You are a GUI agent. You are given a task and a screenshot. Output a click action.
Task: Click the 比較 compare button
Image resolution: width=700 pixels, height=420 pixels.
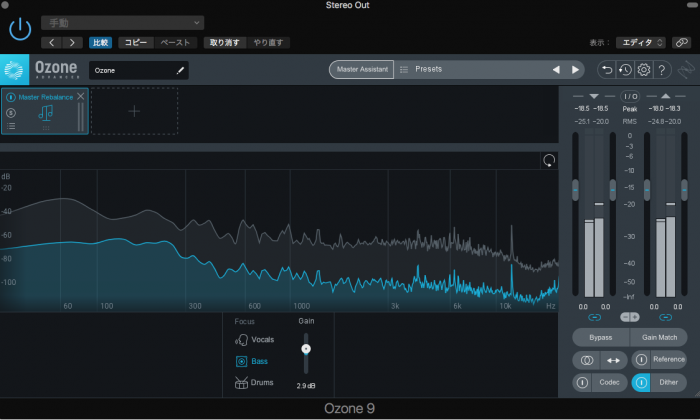pyautogui.click(x=100, y=43)
